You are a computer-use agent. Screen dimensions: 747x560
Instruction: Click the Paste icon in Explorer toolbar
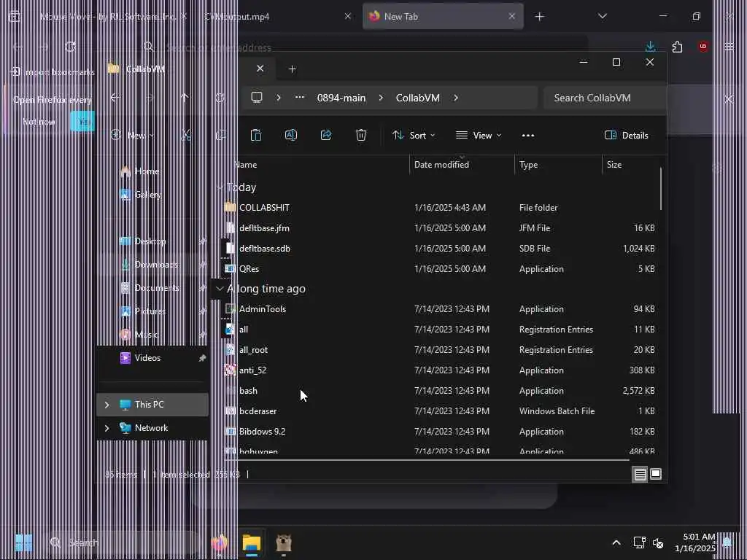tap(256, 135)
